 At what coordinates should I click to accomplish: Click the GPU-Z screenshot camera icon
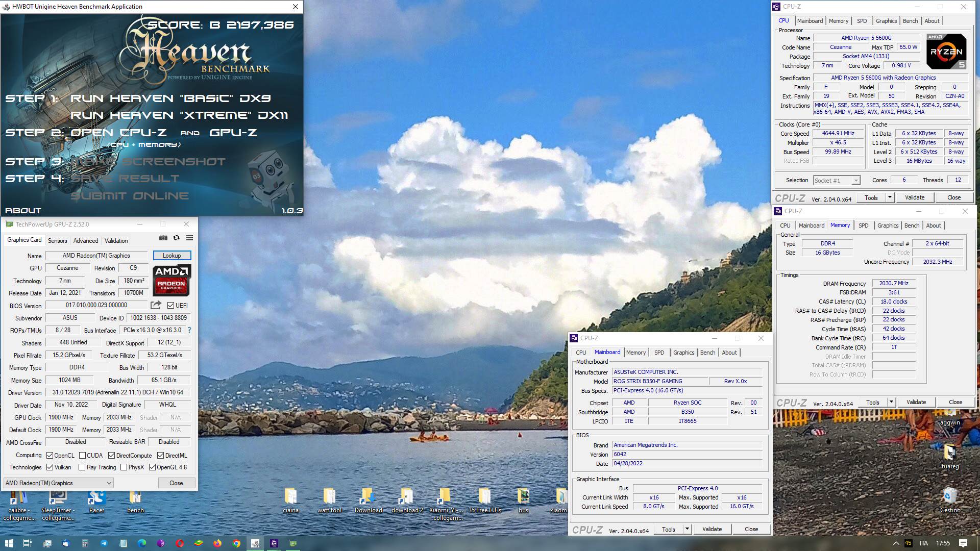[x=163, y=238]
